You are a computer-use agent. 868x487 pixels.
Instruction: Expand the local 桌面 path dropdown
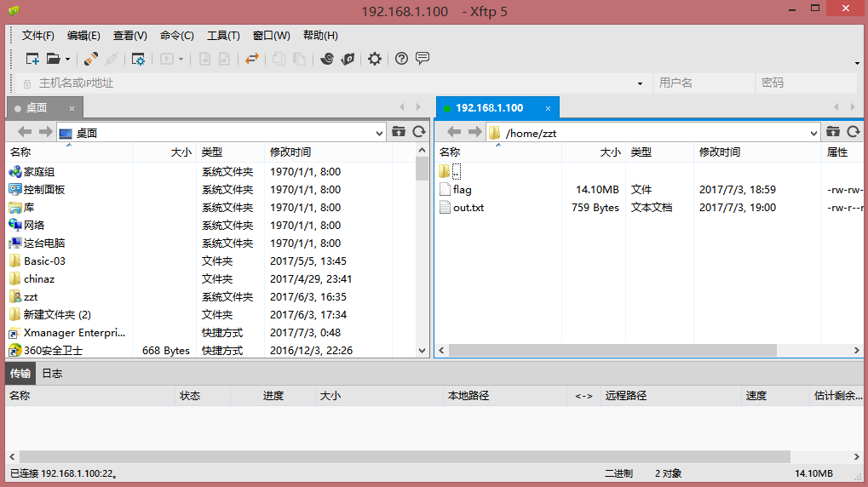(x=379, y=133)
